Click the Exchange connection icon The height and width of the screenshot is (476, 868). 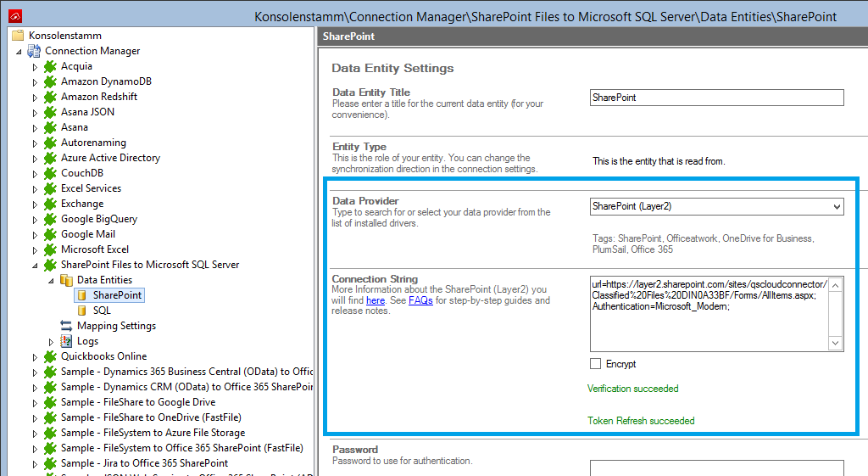50,204
